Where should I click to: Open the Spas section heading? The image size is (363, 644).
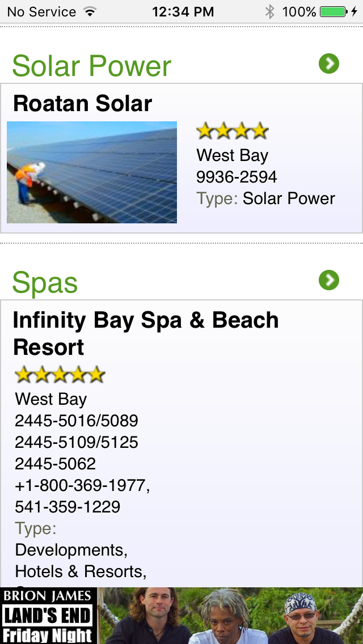click(45, 283)
